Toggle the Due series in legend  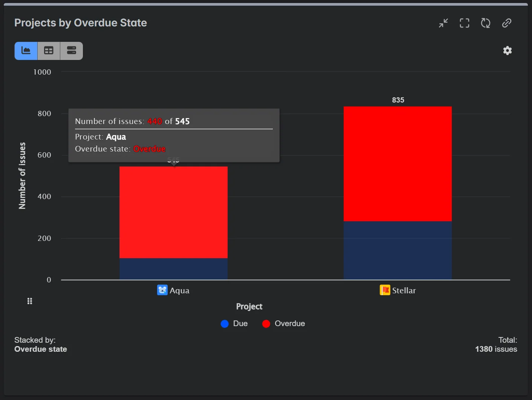click(x=234, y=323)
